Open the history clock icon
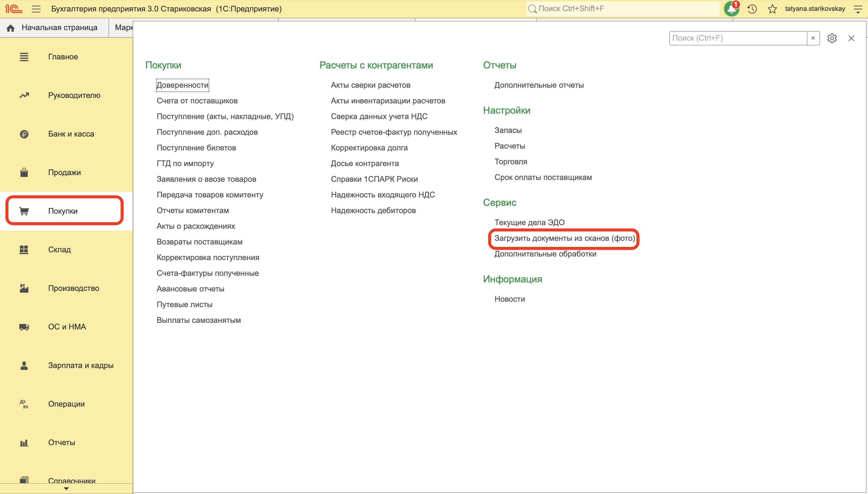The height and width of the screenshot is (494, 868). [x=752, y=9]
